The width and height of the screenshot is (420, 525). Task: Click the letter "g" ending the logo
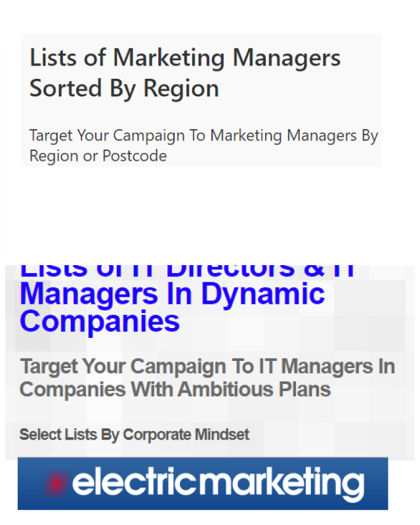[x=354, y=488]
